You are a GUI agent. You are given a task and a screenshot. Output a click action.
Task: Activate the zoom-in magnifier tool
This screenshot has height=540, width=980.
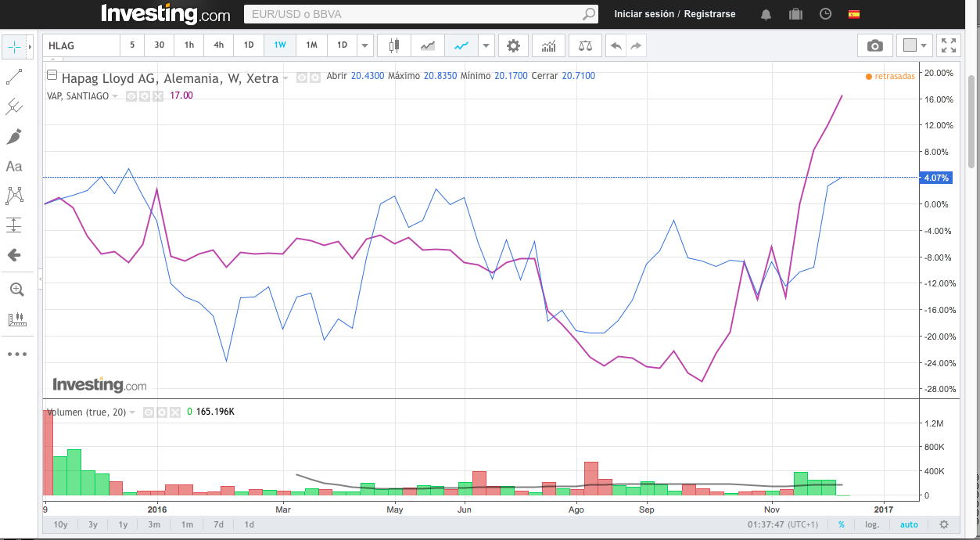click(x=16, y=290)
